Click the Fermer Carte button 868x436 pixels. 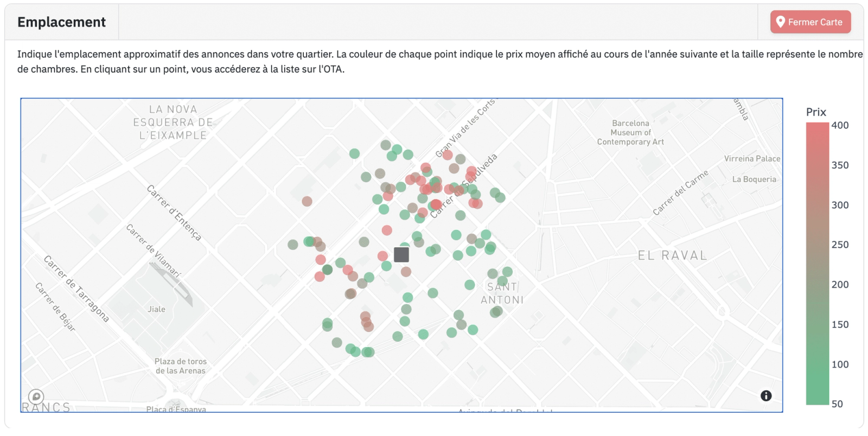[810, 22]
